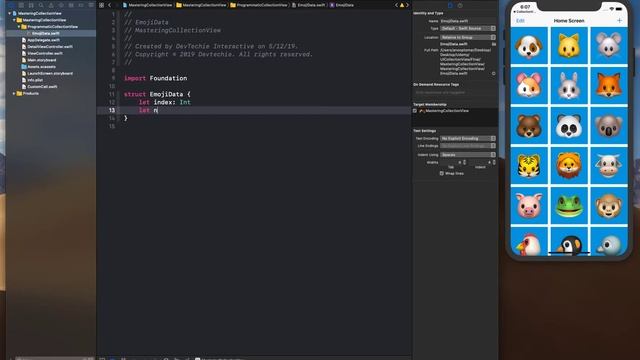Jump to next issue chevron
The width and height of the screenshot is (640, 360).
pyautogui.click(x=407, y=5)
